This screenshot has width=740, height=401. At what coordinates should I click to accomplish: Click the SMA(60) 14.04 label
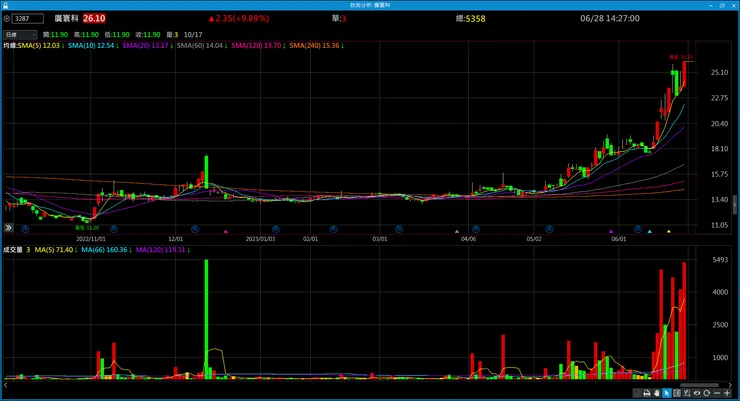coord(202,46)
